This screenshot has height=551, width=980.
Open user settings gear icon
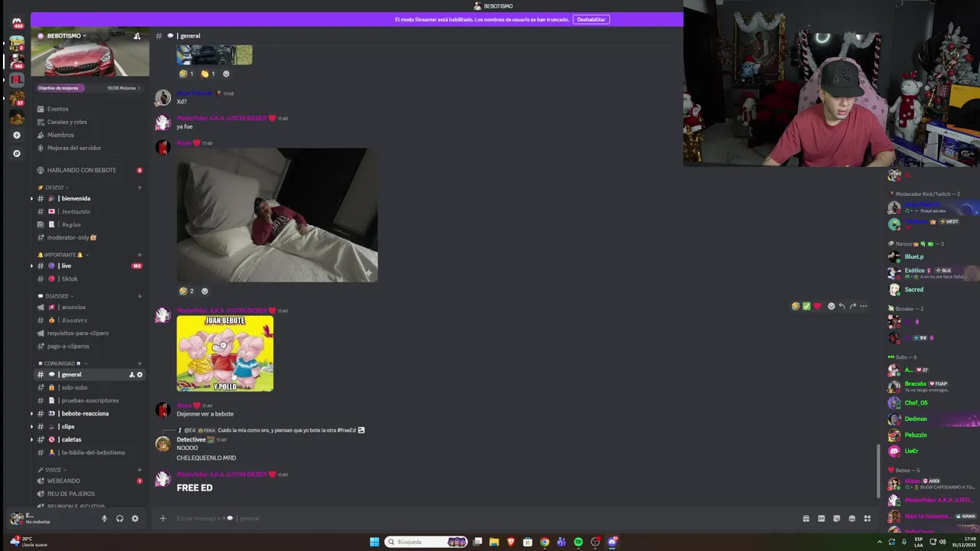[x=135, y=519]
